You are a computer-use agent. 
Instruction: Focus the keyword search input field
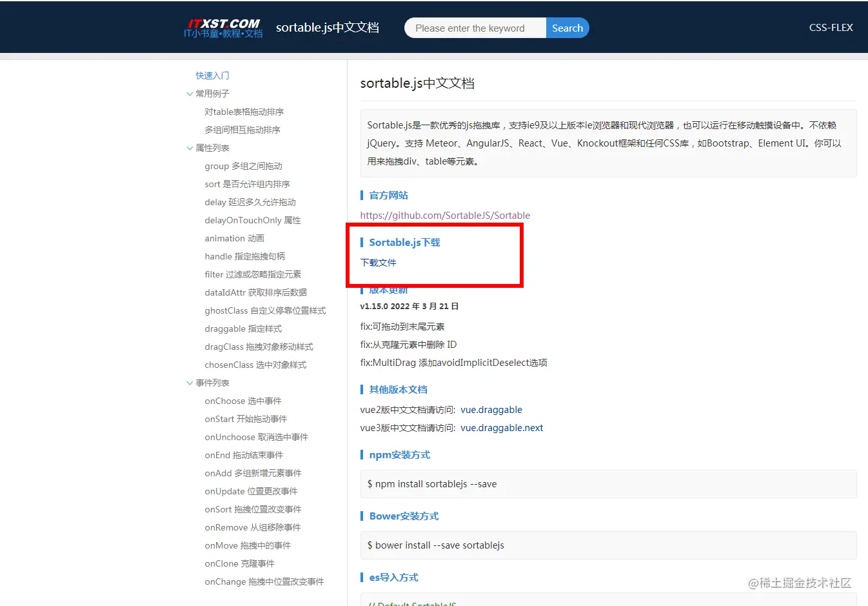pyautogui.click(x=475, y=28)
